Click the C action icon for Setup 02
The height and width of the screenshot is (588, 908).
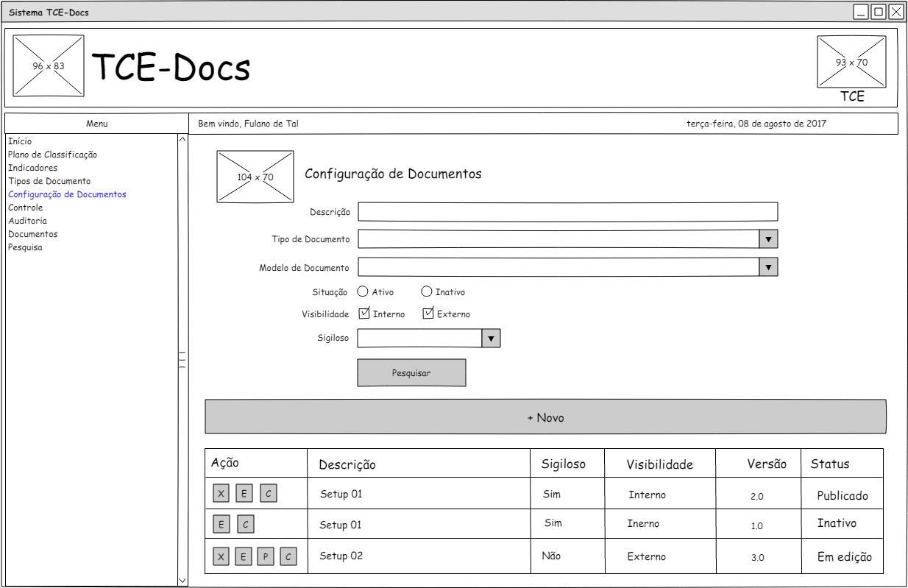pos(288,556)
